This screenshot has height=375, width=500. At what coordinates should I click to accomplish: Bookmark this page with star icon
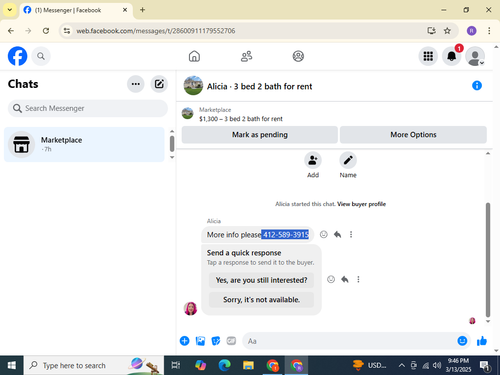pos(447,31)
